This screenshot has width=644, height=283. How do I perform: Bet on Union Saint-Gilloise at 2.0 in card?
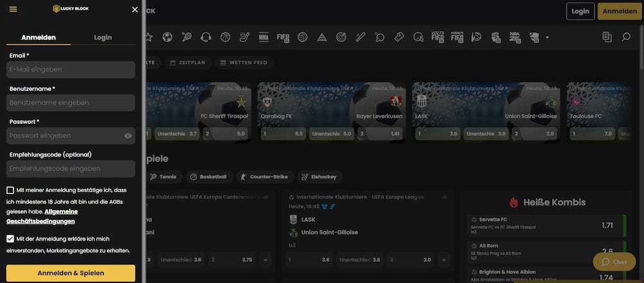[535, 133]
